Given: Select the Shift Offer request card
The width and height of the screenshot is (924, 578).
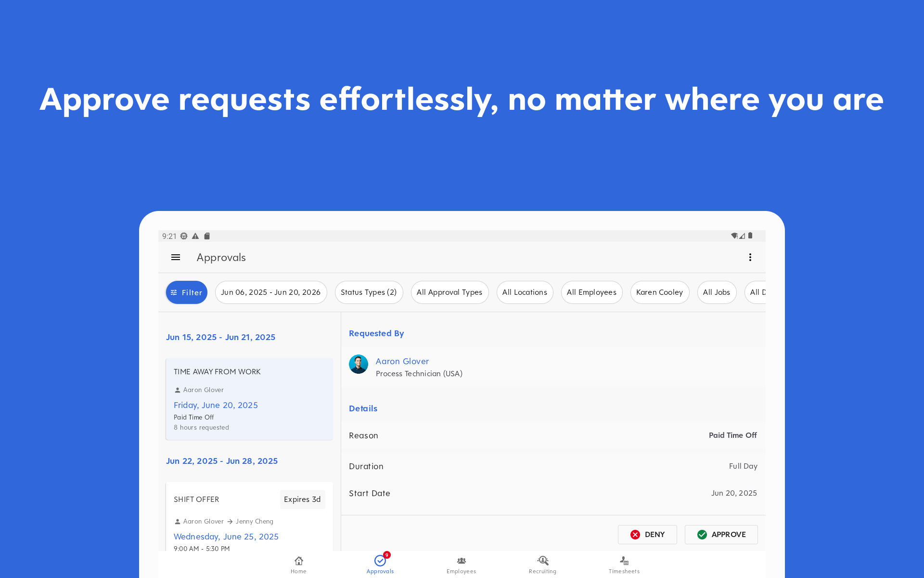Looking at the screenshot, I should click(x=249, y=518).
